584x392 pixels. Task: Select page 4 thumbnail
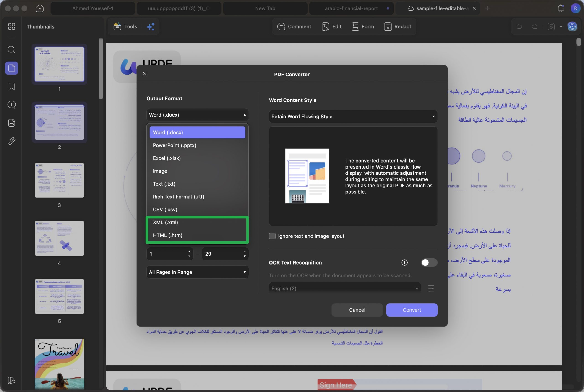[x=59, y=238]
